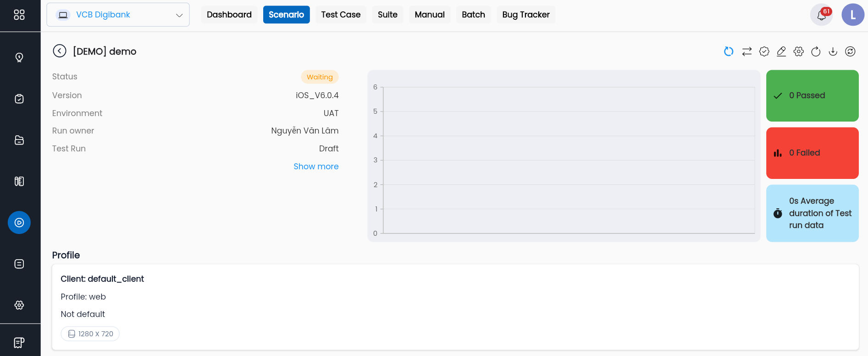
Task: Select the play circle sidebar icon
Action: tap(19, 222)
